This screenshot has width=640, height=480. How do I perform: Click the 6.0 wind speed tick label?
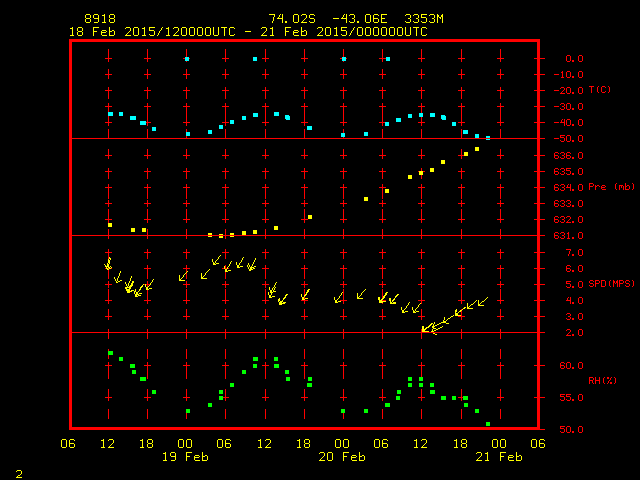[574, 269]
